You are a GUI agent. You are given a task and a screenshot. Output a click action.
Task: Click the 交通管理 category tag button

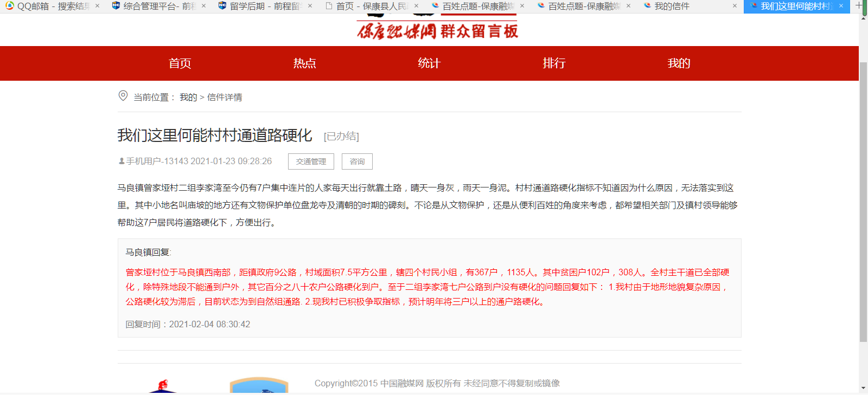click(x=311, y=161)
